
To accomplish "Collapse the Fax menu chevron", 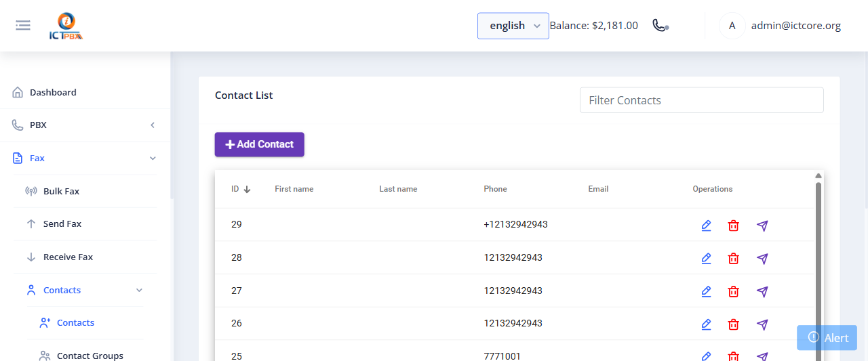I will 153,158.
